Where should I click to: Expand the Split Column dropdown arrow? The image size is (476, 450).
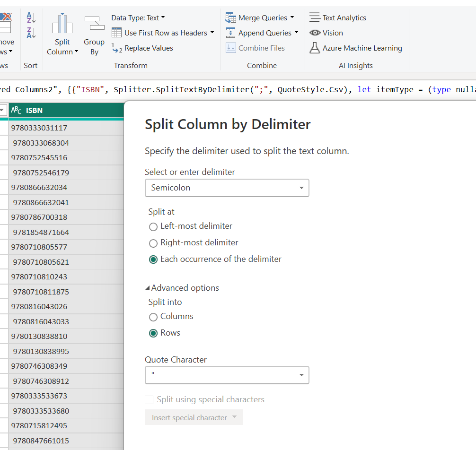tap(76, 51)
